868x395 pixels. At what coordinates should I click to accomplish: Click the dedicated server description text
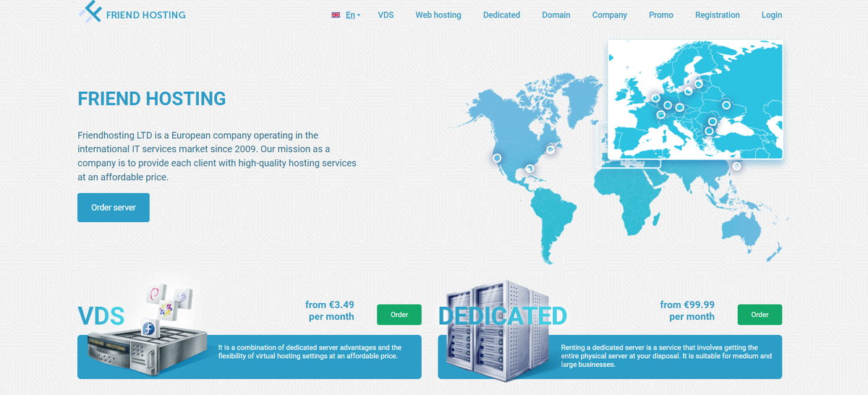tap(666, 356)
